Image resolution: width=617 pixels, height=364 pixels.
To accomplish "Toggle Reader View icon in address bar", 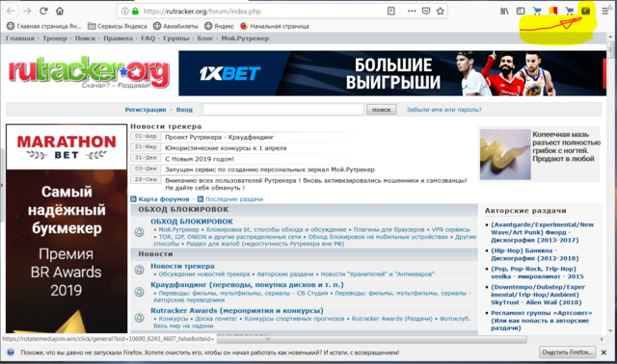I will 390,11.
